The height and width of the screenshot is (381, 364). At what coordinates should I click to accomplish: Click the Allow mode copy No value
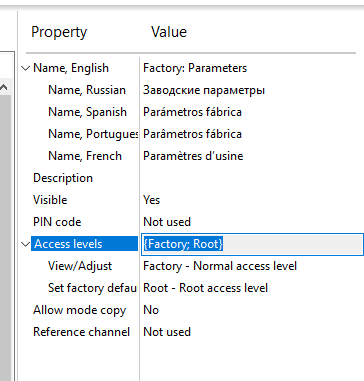pyautogui.click(x=151, y=310)
